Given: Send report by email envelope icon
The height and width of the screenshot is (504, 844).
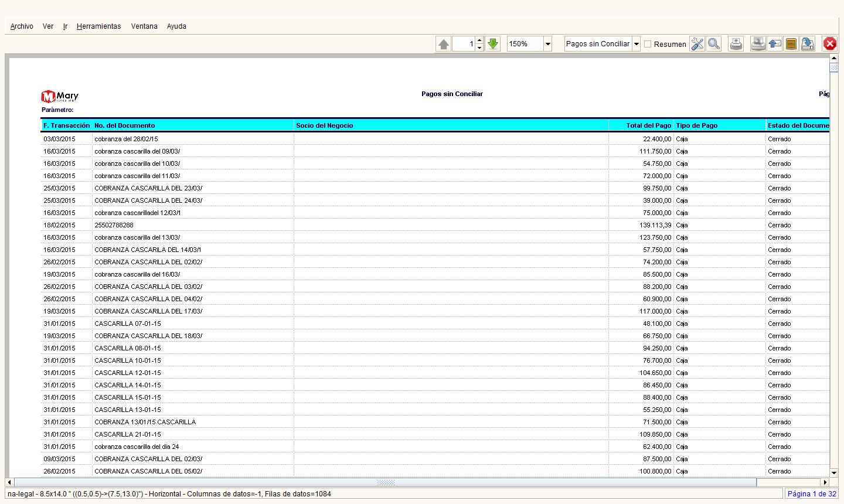Looking at the screenshot, I should tap(775, 44).
